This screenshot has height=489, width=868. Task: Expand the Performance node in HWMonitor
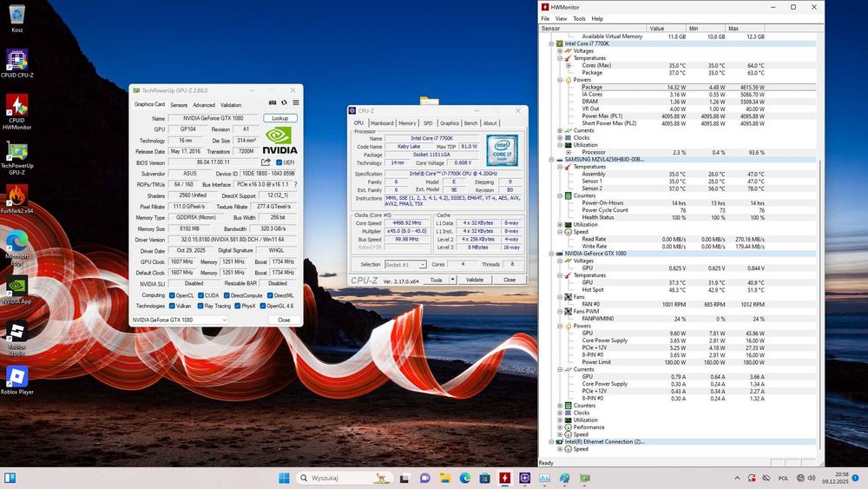click(560, 427)
